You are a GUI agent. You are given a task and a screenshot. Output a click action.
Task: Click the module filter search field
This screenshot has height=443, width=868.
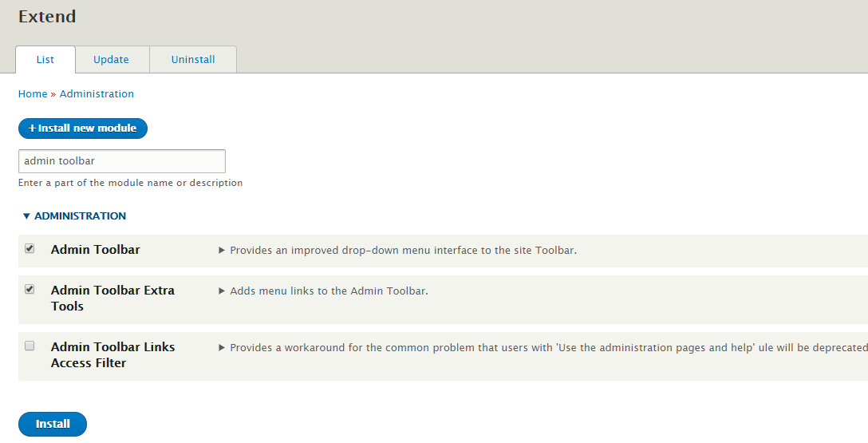click(122, 161)
